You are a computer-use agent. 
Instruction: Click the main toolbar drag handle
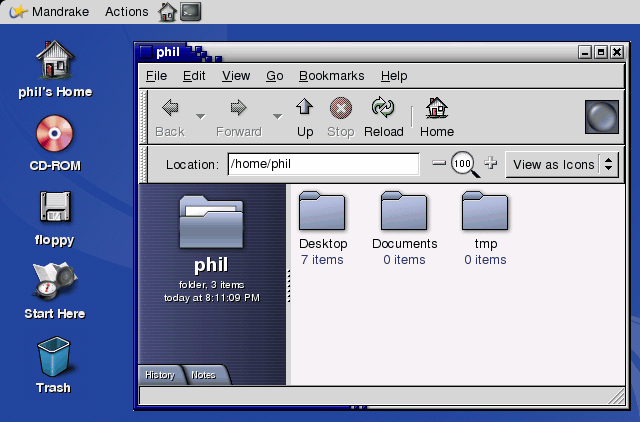coord(143,117)
